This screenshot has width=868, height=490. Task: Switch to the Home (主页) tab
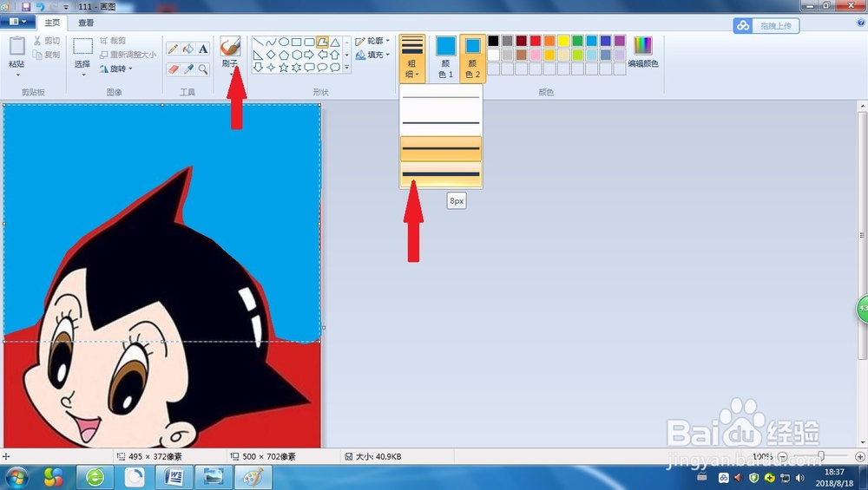point(52,23)
